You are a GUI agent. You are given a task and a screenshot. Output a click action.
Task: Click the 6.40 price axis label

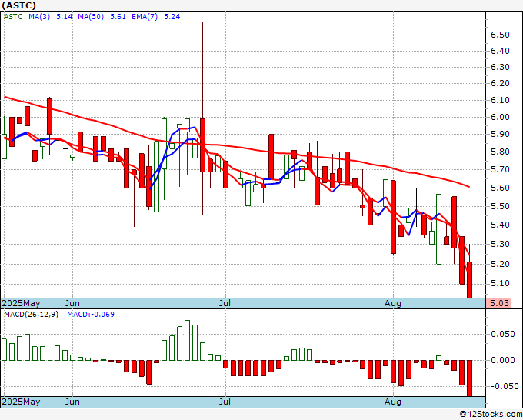click(500, 51)
